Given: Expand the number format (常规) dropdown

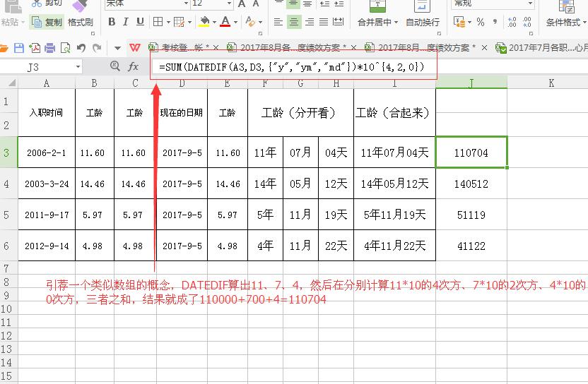Looking at the screenshot, I should [530, 4].
